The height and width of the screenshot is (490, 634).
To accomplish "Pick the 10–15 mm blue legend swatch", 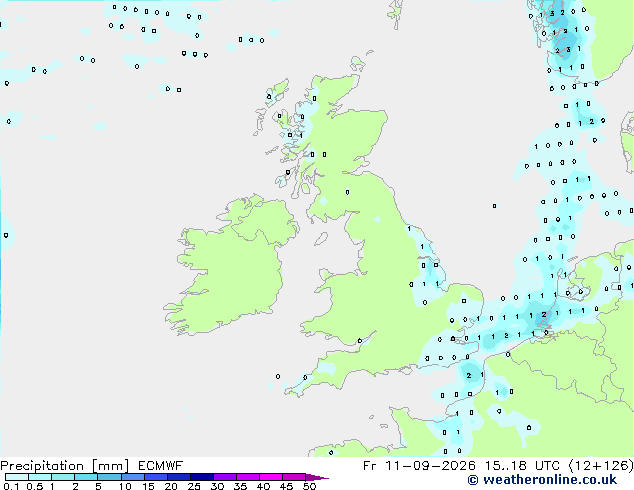I will coord(133,477).
